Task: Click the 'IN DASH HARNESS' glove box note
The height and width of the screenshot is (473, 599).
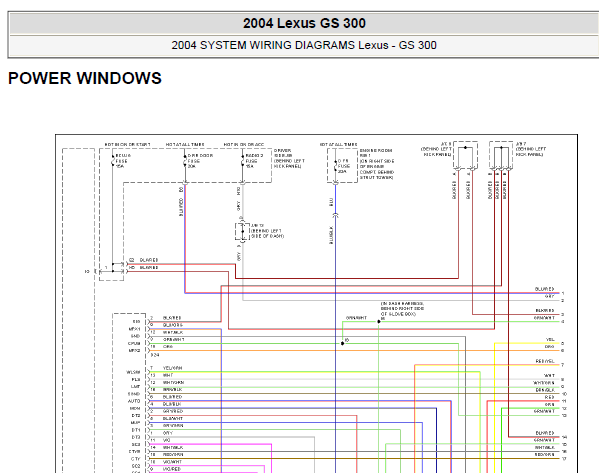Action: (x=402, y=308)
